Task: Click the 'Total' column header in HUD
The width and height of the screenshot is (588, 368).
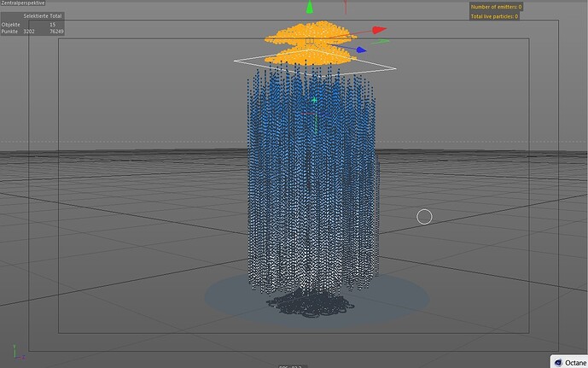Action: (55, 16)
